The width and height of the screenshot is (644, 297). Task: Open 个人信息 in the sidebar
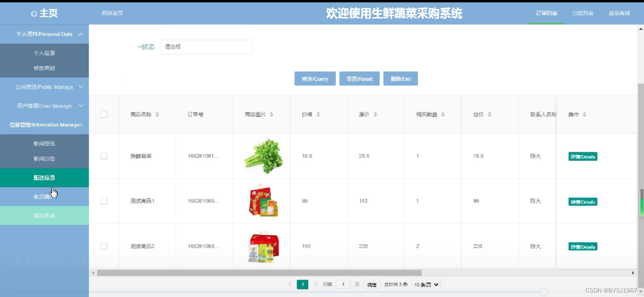coord(44,53)
